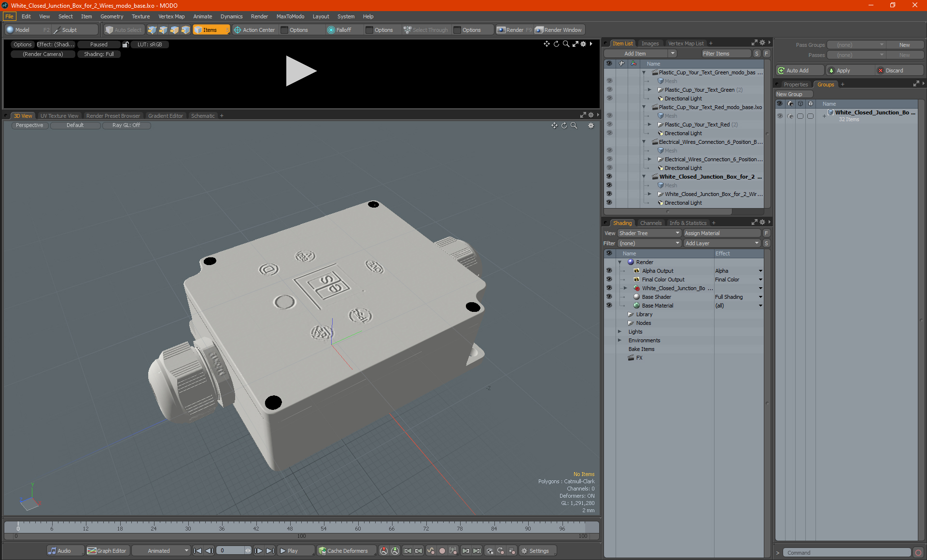The width and height of the screenshot is (927, 560).
Task: Click Assign Material button
Action: [x=722, y=233]
